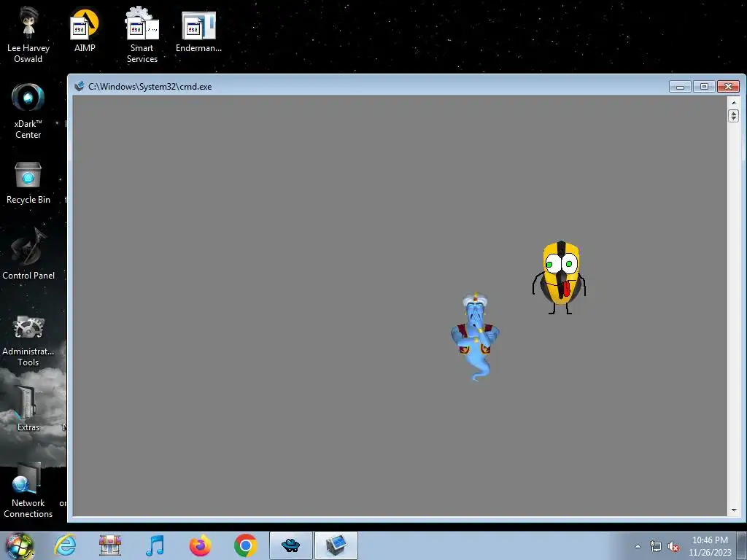The image size is (747, 560).
Task: Open the network tray icon
Action: [x=656, y=546]
